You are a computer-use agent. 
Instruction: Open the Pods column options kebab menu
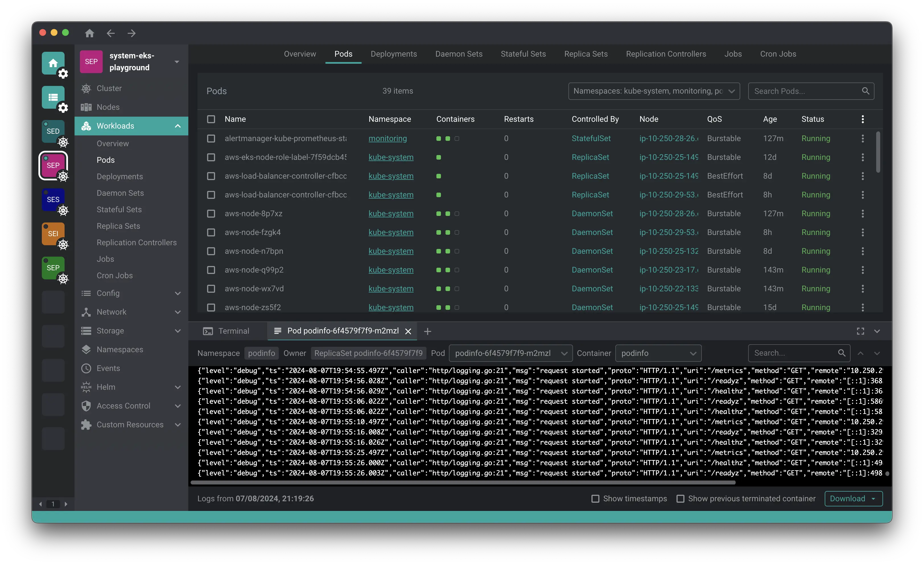point(863,119)
